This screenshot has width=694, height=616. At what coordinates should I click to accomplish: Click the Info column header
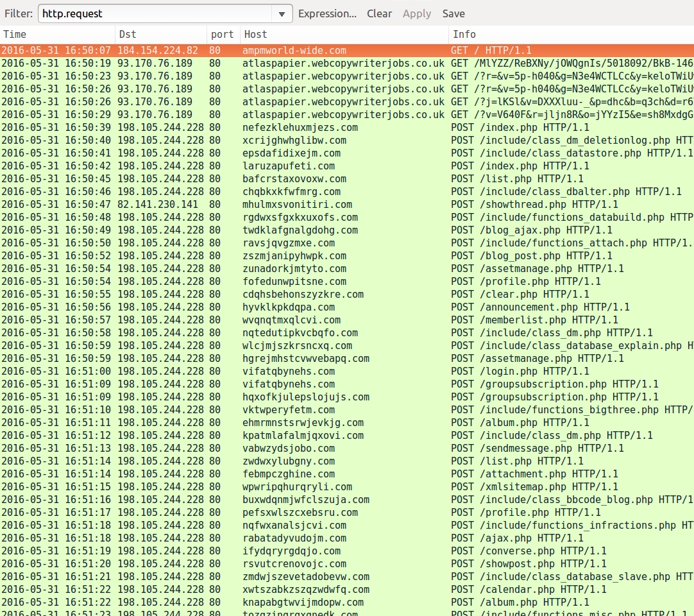click(x=570, y=34)
